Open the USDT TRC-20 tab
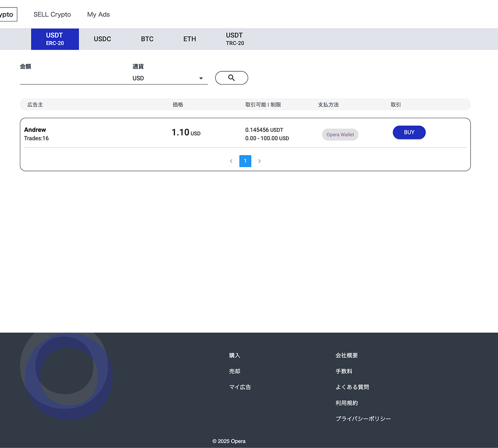Image resolution: width=498 pixels, height=448 pixels. [x=235, y=39]
